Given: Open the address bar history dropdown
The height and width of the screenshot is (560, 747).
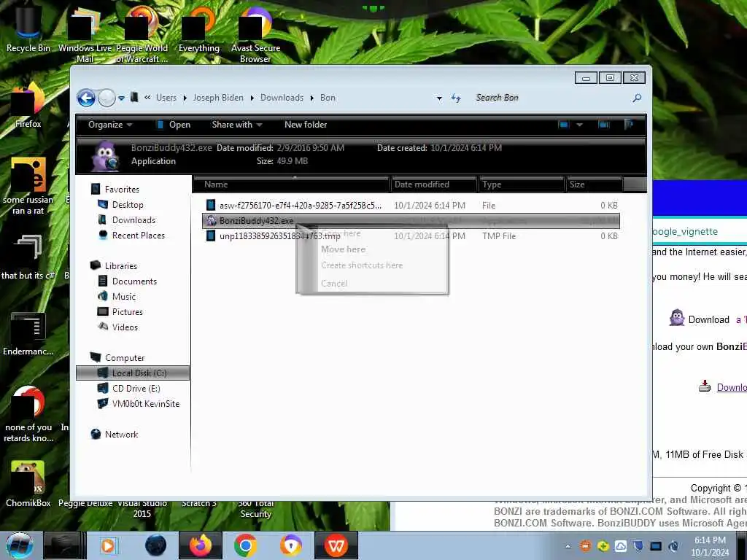Looking at the screenshot, I should [439, 98].
